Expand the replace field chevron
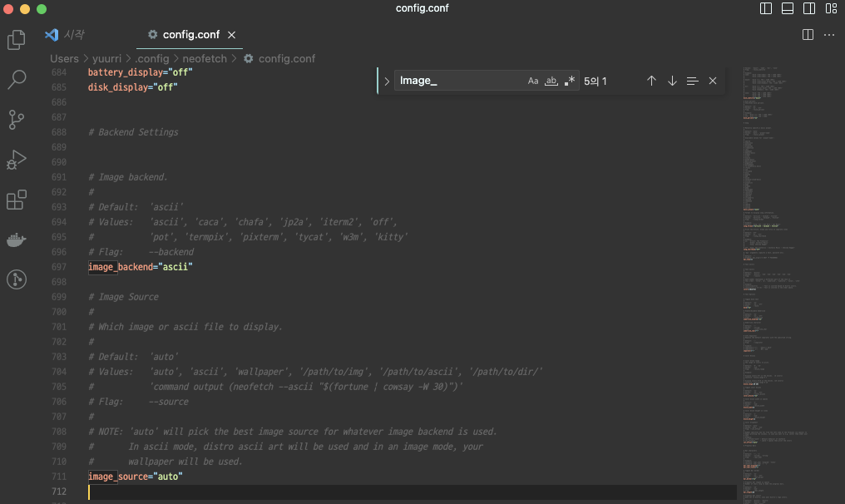The width and height of the screenshot is (845, 504). coord(387,82)
